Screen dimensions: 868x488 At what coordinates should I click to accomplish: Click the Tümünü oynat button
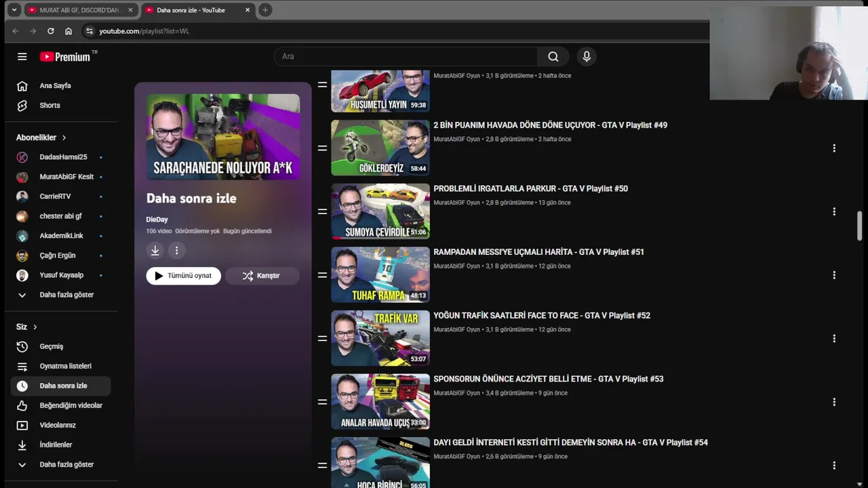[184, 276]
